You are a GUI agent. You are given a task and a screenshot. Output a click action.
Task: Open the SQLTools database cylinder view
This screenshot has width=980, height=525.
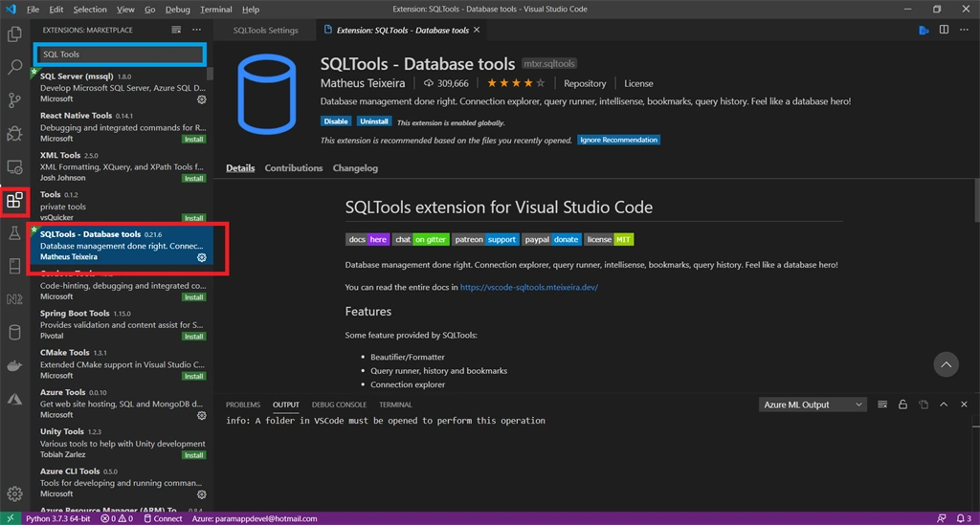tap(14, 332)
